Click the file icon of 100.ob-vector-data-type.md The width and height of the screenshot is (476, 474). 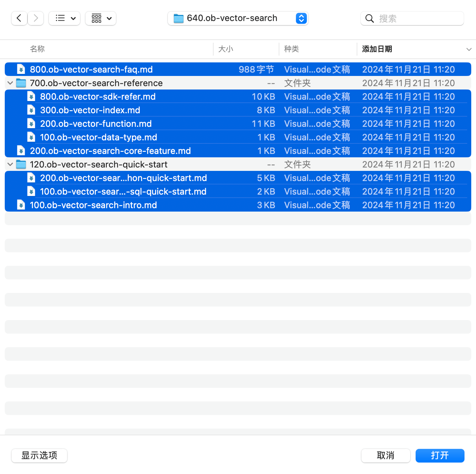click(31, 137)
